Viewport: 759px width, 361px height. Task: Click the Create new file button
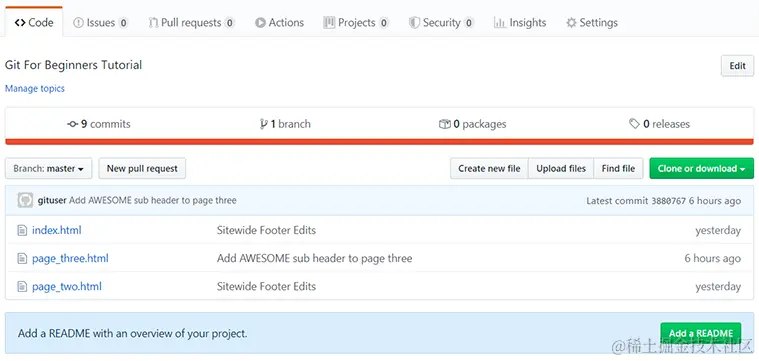[x=489, y=168]
